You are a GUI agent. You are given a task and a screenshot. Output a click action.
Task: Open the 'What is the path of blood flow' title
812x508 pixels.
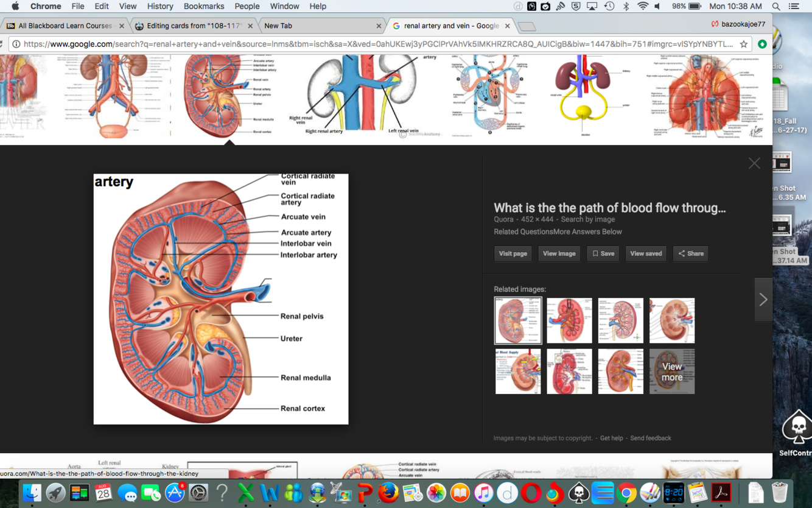point(610,208)
